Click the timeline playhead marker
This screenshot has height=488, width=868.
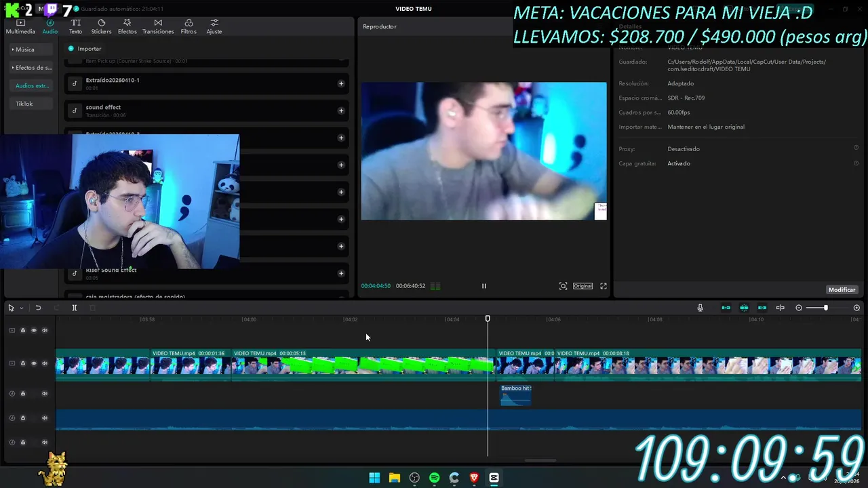click(488, 319)
